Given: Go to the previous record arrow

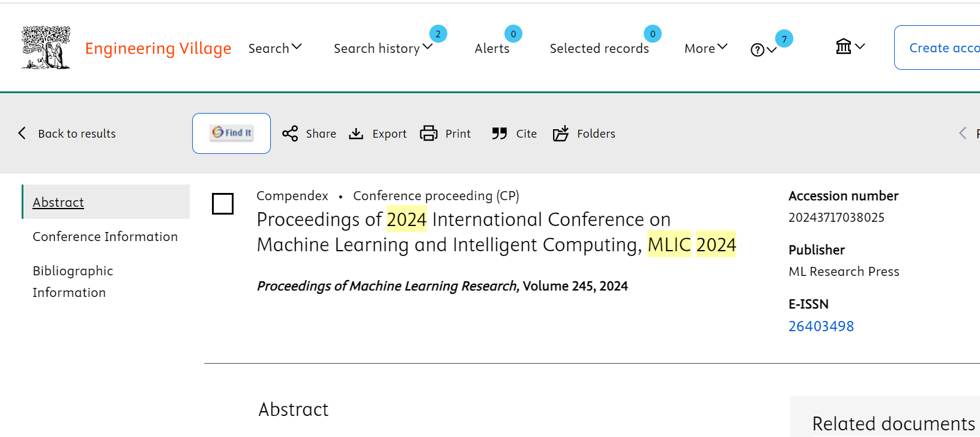Looking at the screenshot, I should pyautogui.click(x=963, y=133).
